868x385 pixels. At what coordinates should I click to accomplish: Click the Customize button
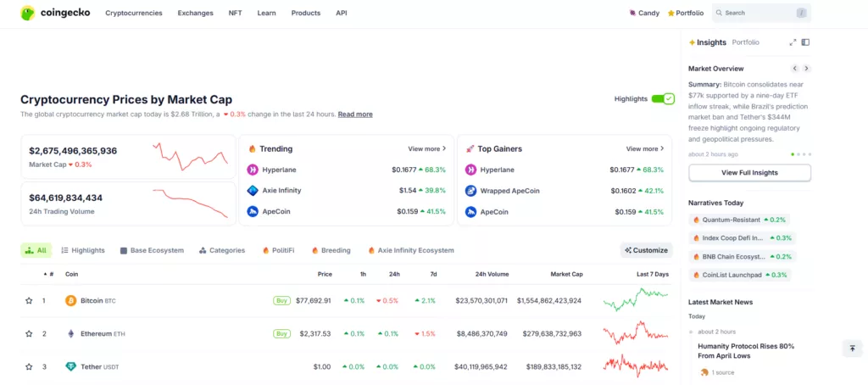(647, 250)
